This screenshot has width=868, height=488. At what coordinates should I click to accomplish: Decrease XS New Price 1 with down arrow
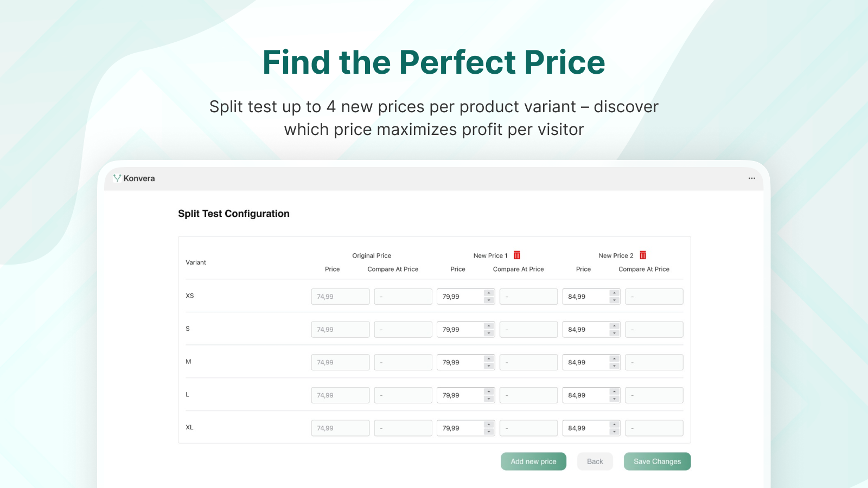[x=489, y=300]
